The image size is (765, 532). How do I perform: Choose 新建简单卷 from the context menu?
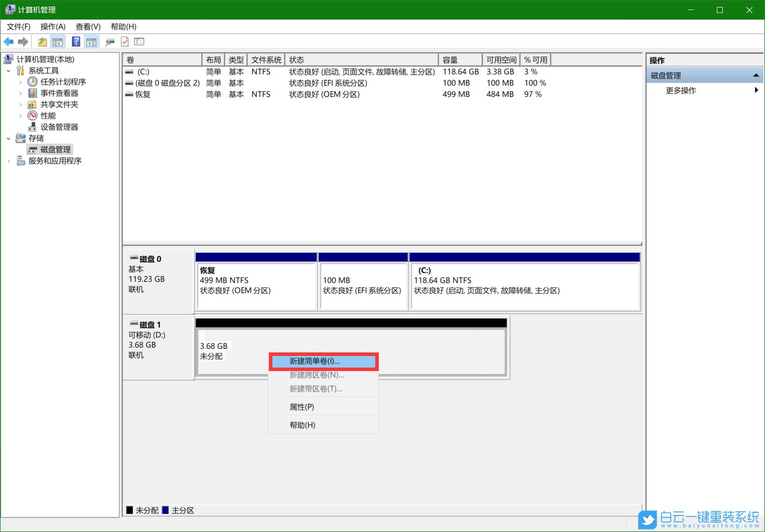(x=314, y=361)
